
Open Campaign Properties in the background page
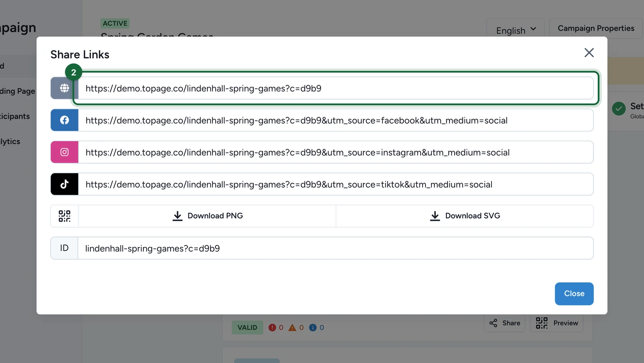(596, 28)
